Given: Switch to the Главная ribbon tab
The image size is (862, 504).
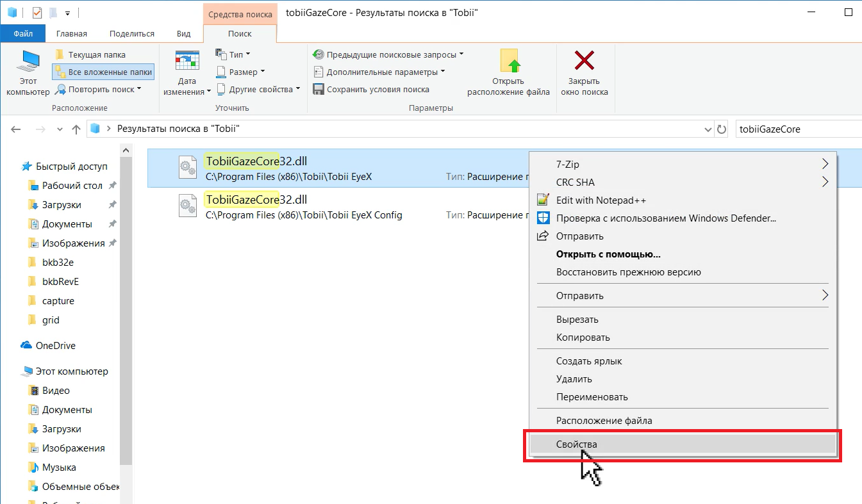Looking at the screenshot, I should [x=72, y=34].
